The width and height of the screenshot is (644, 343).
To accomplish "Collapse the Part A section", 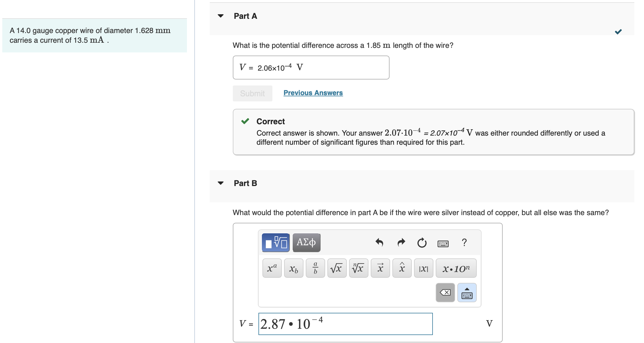I will click(221, 16).
